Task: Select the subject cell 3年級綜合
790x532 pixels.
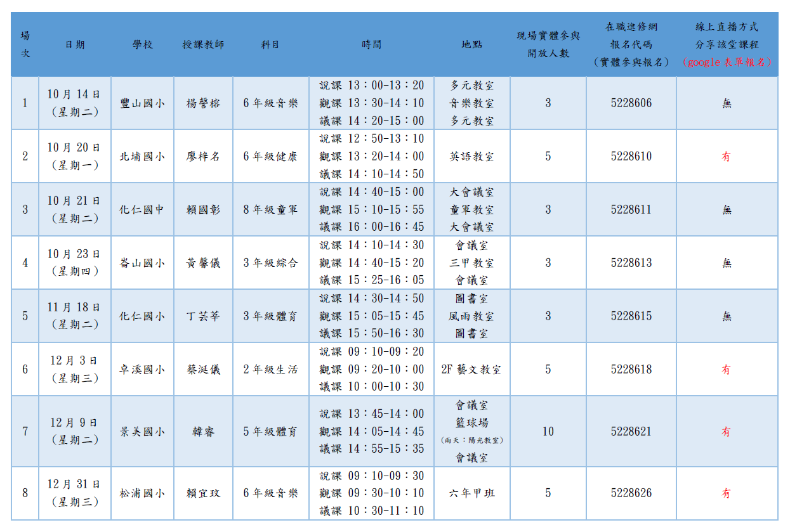Action: 270,263
